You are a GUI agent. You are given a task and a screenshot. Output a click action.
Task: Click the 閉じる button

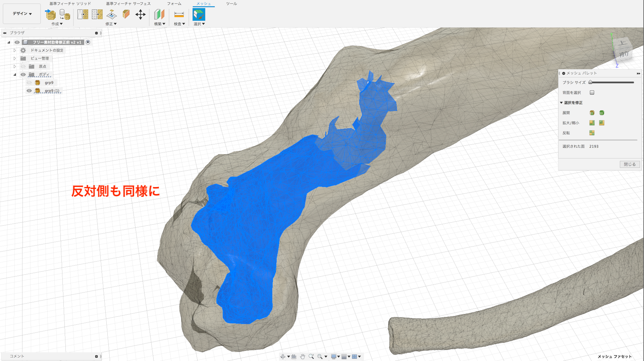630,165
